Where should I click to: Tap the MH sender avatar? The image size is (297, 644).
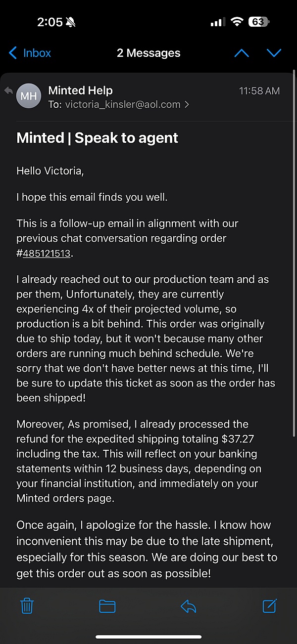[x=29, y=96]
